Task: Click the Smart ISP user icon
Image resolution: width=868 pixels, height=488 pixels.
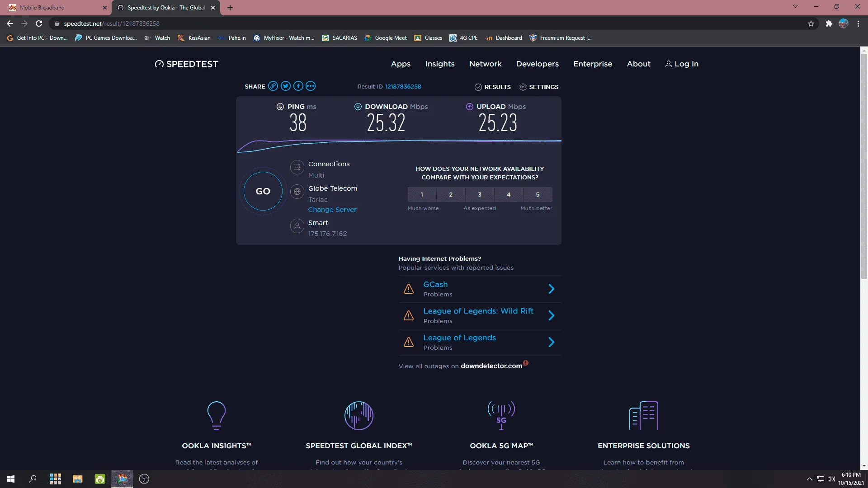Action: coord(297,226)
